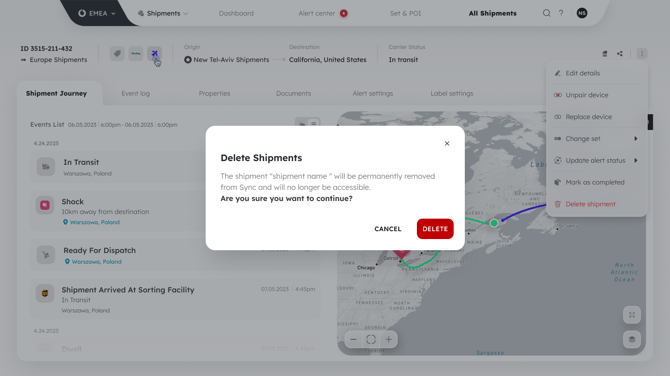Toggle the events list view mode

point(308,123)
